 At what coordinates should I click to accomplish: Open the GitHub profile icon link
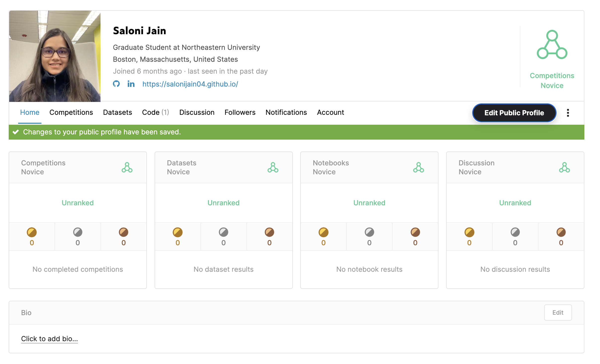point(116,84)
